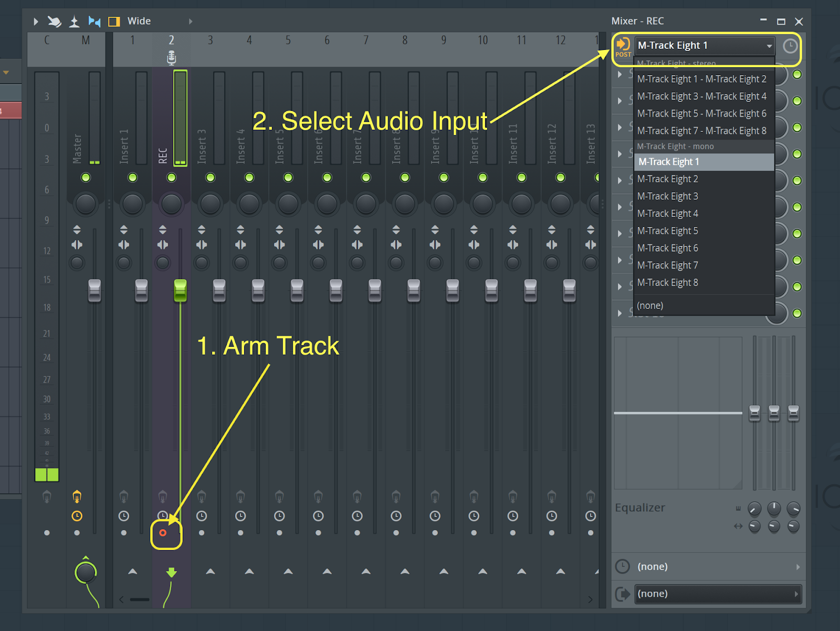Click the multi-touch control bird icon
The width and height of the screenshot is (840, 631).
(54, 22)
